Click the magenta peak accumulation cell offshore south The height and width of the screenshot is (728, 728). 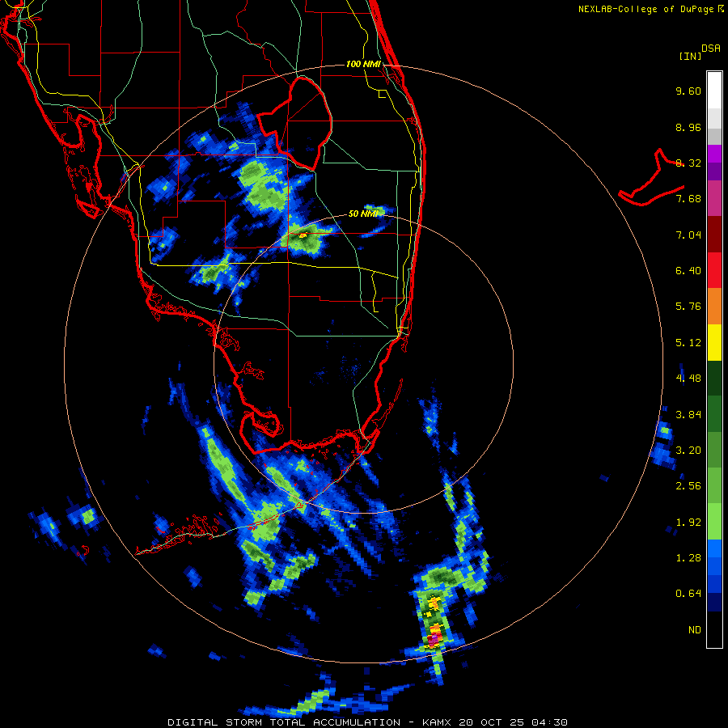(x=432, y=641)
